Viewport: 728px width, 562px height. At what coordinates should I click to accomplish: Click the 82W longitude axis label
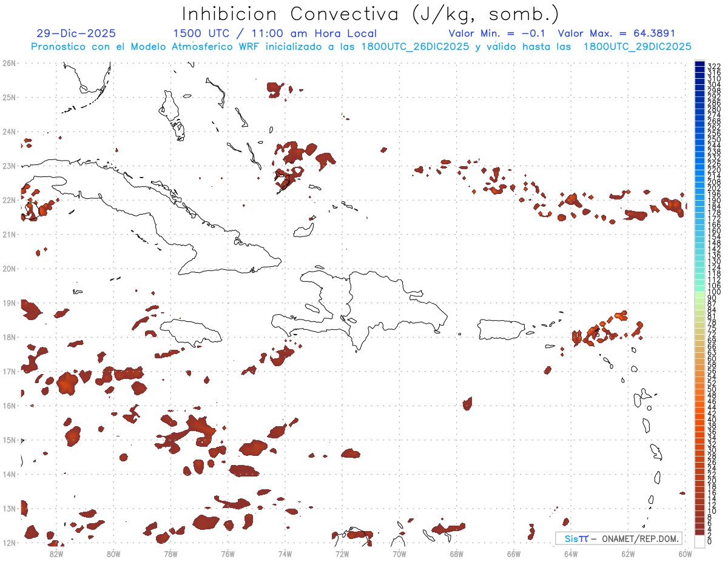click(56, 553)
